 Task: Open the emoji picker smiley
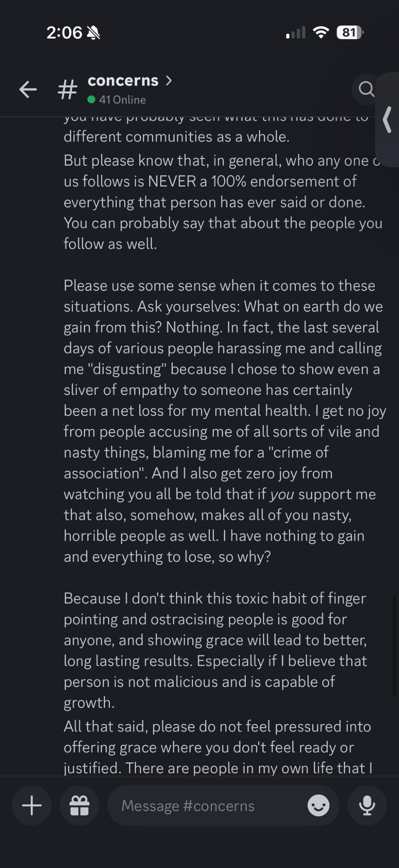(318, 806)
